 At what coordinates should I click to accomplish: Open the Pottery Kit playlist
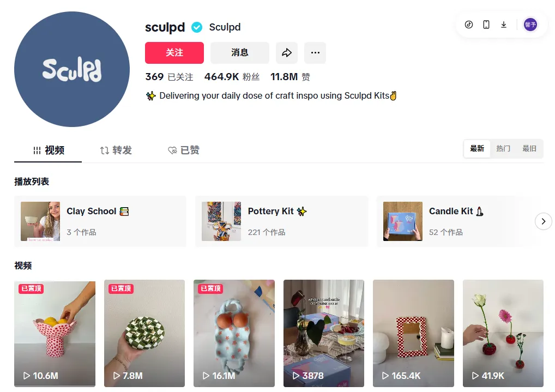pos(282,221)
